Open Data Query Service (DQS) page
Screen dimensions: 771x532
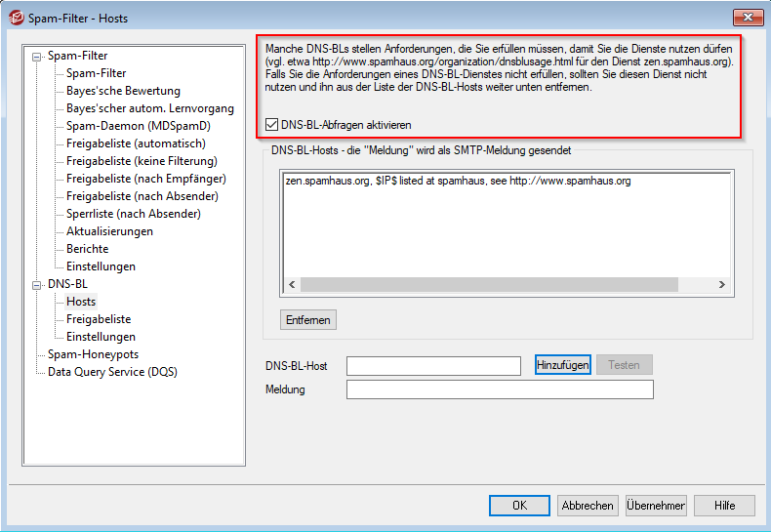tap(112, 372)
